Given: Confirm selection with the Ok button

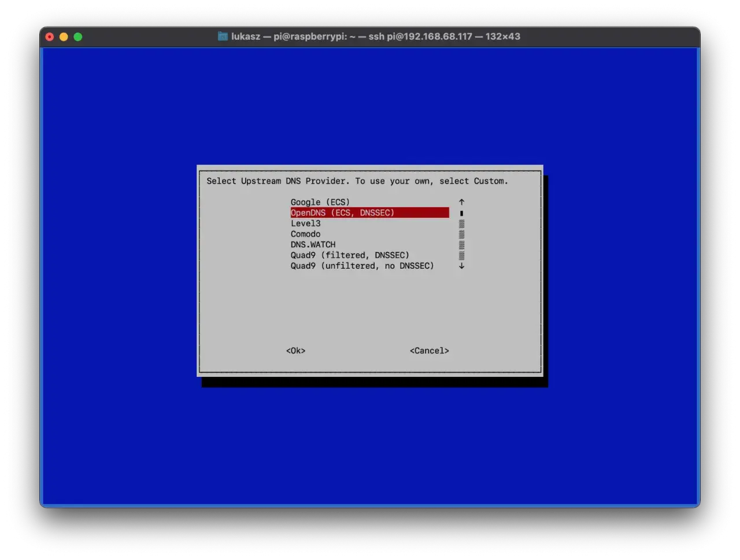Looking at the screenshot, I should [x=295, y=351].
